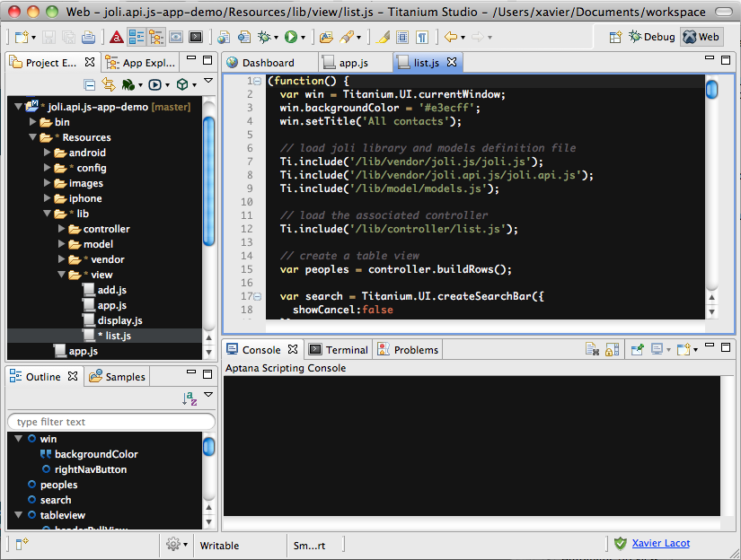Open the Terminal toolbar icon

(196, 37)
